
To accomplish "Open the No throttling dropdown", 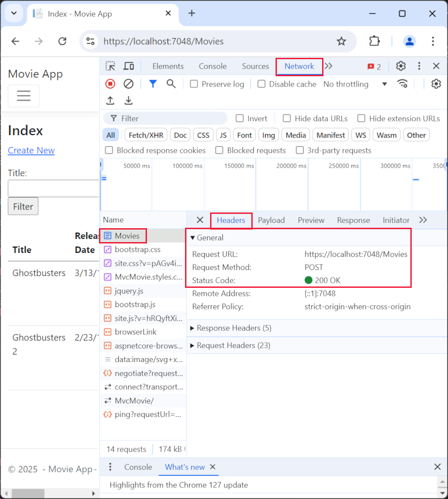I will point(354,84).
